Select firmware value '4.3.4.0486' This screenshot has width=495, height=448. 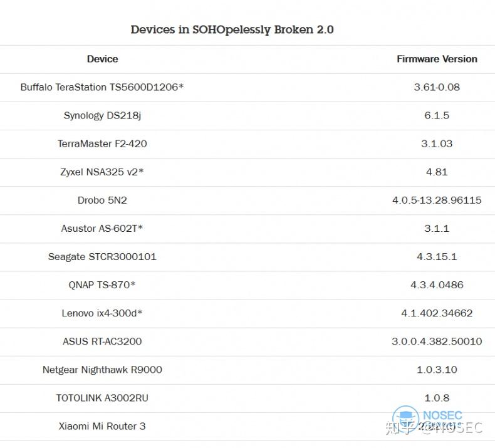[x=437, y=284]
